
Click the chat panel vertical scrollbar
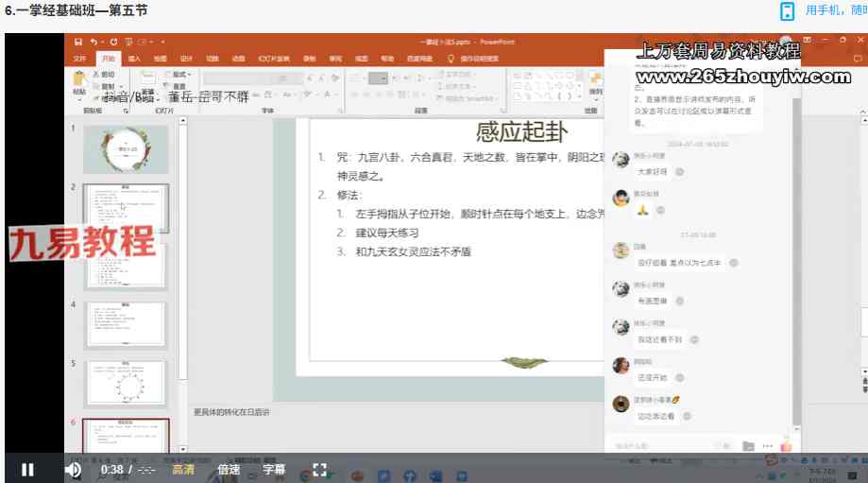point(796,236)
